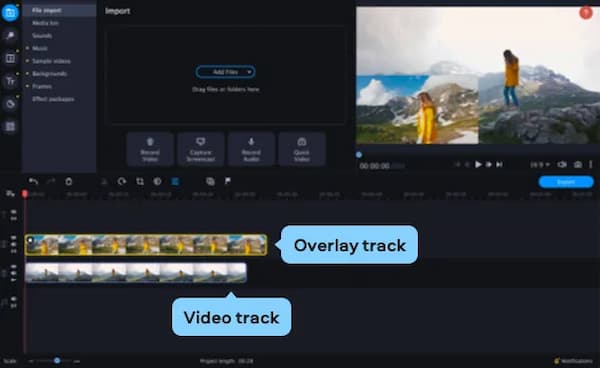Screen dimensions: 600x368
Task: Click the Scale slider handle
Action: 57,360
